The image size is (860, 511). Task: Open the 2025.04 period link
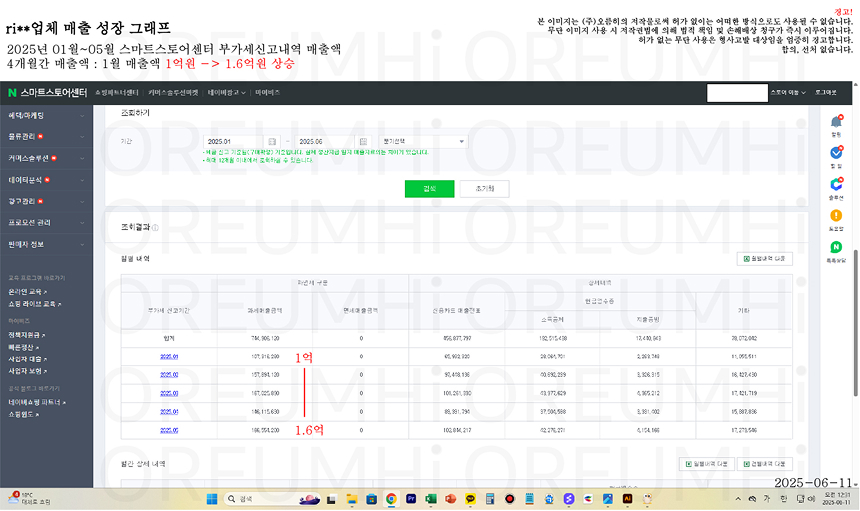coord(169,412)
